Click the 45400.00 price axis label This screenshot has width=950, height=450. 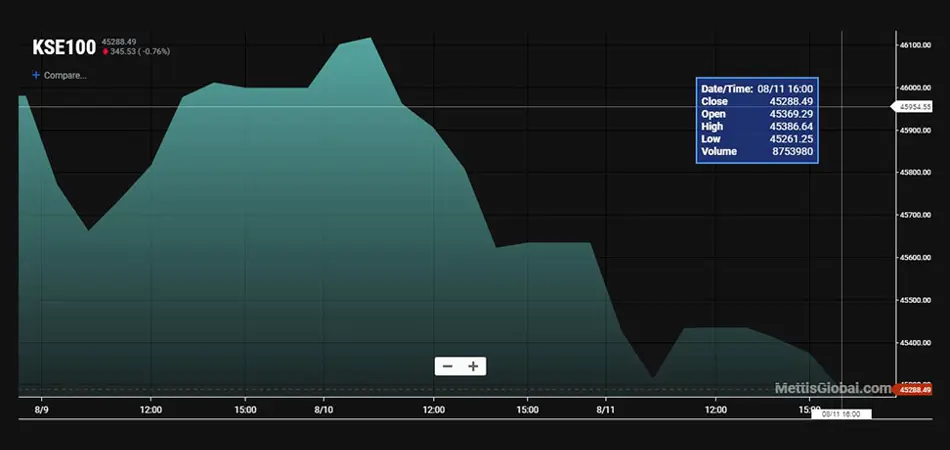coord(915,343)
